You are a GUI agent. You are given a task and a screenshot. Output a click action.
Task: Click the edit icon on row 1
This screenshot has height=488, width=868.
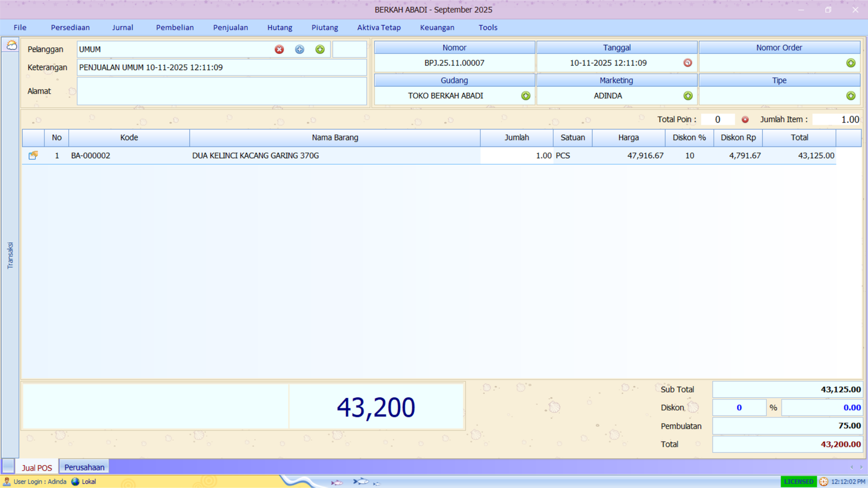click(x=33, y=156)
